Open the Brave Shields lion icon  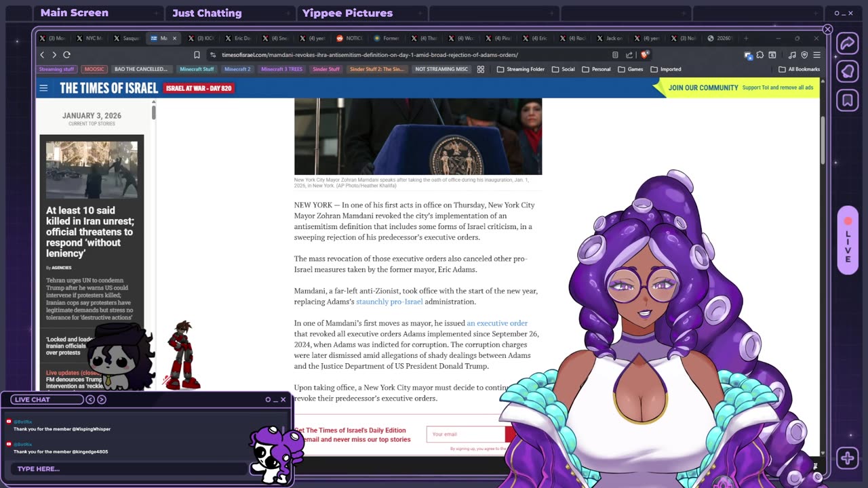click(x=644, y=55)
